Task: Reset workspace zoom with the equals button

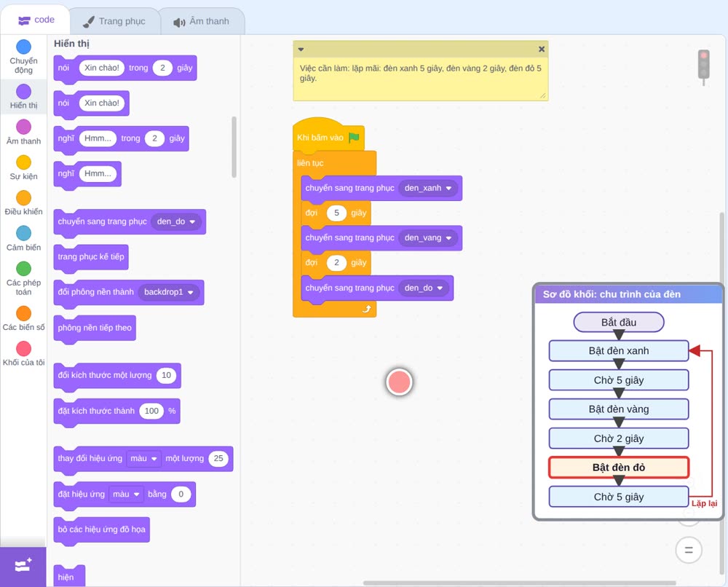Action: click(x=689, y=550)
